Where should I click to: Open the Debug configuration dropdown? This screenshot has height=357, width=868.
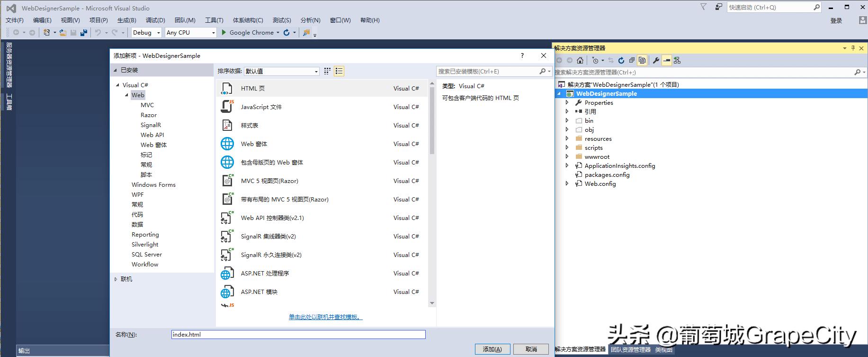coord(158,33)
